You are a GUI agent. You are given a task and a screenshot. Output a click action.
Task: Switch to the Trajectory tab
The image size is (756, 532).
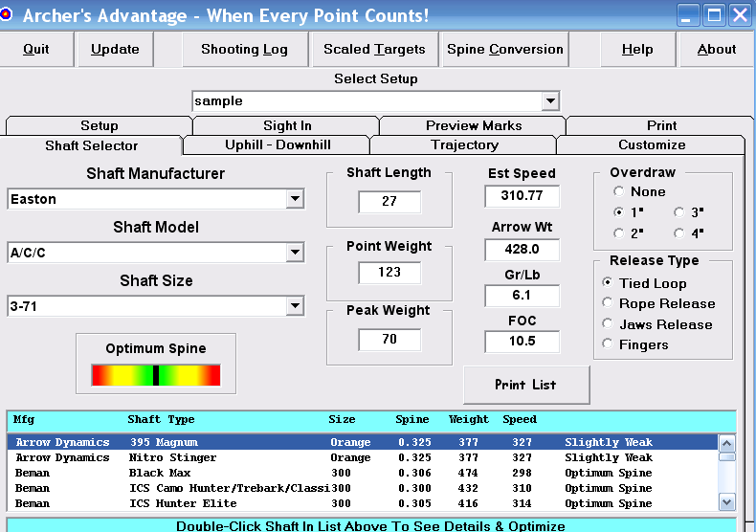[x=464, y=145]
